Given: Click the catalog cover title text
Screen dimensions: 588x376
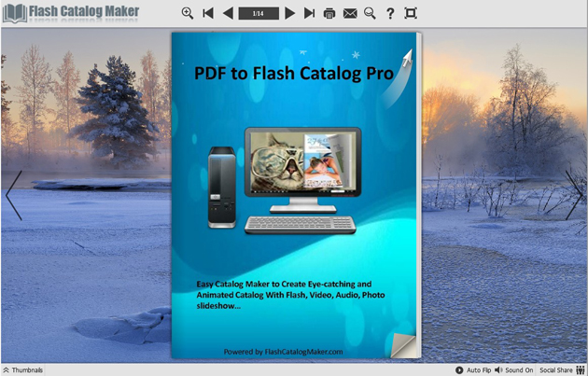Looking at the screenshot, I should [294, 73].
